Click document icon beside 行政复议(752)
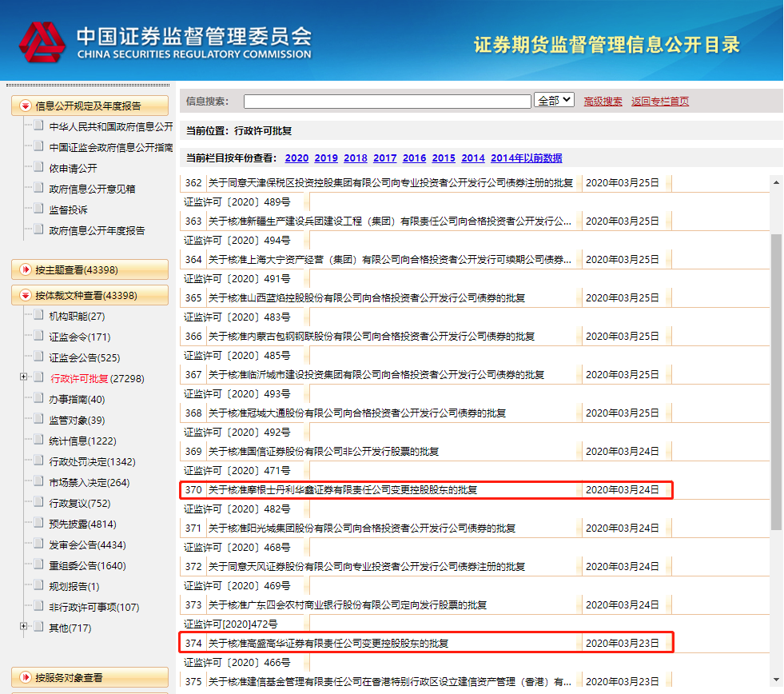This screenshot has width=784, height=694. tap(38, 501)
